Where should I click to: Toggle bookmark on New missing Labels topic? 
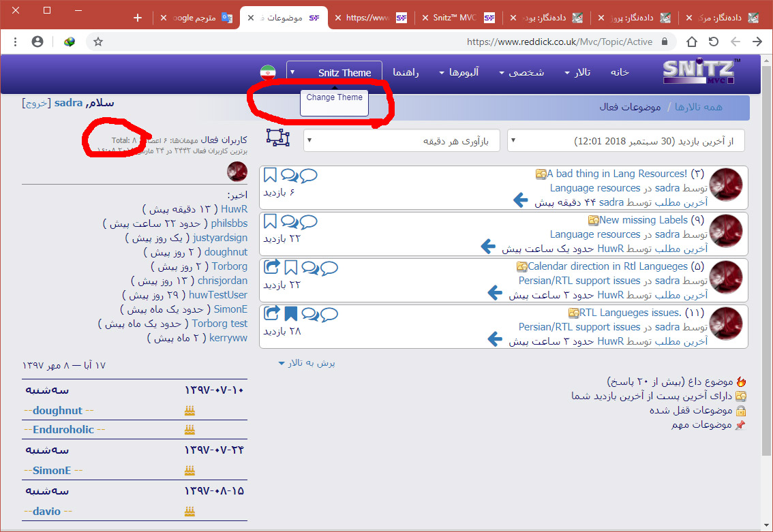pyautogui.click(x=270, y=221)
